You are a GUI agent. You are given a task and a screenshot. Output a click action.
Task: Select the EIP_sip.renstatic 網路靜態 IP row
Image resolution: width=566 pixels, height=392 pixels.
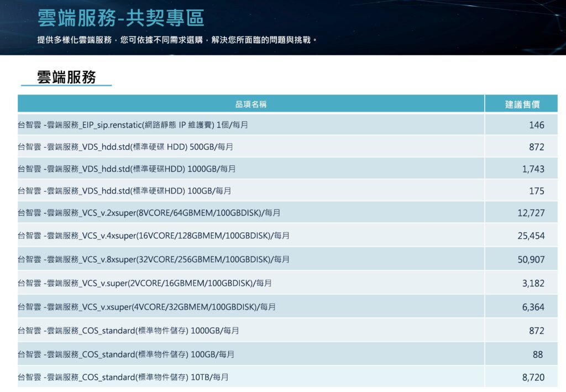click(x=133, y=125)
